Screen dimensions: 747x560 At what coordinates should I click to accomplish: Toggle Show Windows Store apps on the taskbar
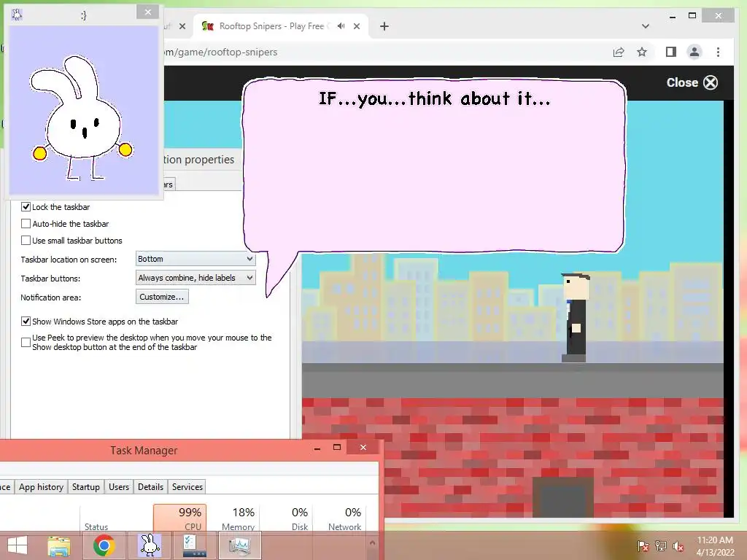(26, 322)
